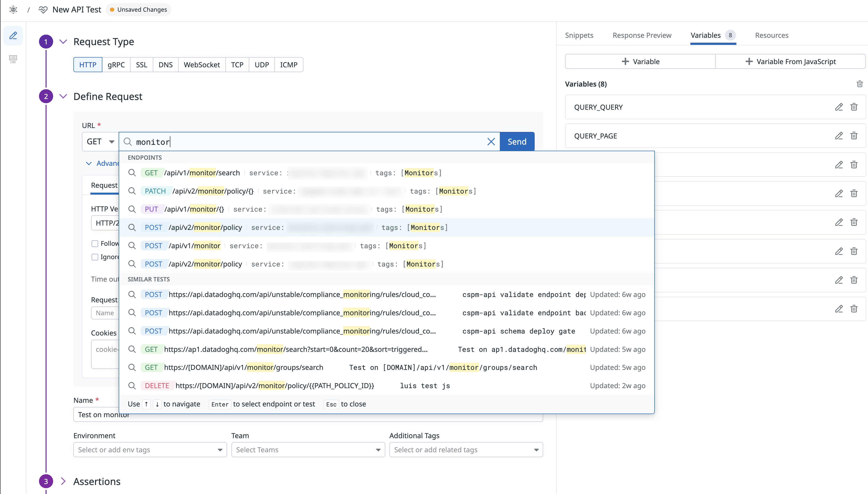The width and height of the screenshot is (868, 494).
Task: Select DELETE monitor policy similar test
Action: tap(386, 385)
